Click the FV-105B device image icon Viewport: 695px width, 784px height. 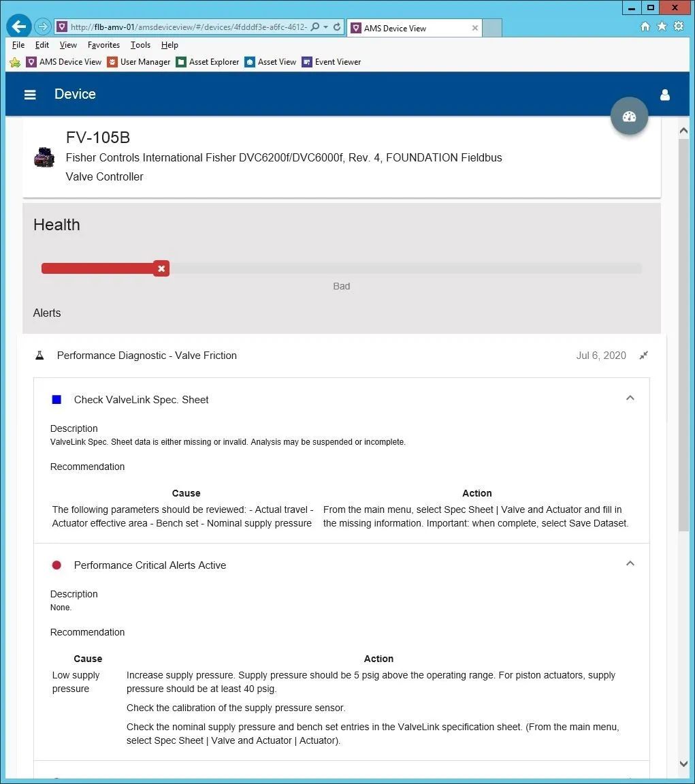click(44, 157)
